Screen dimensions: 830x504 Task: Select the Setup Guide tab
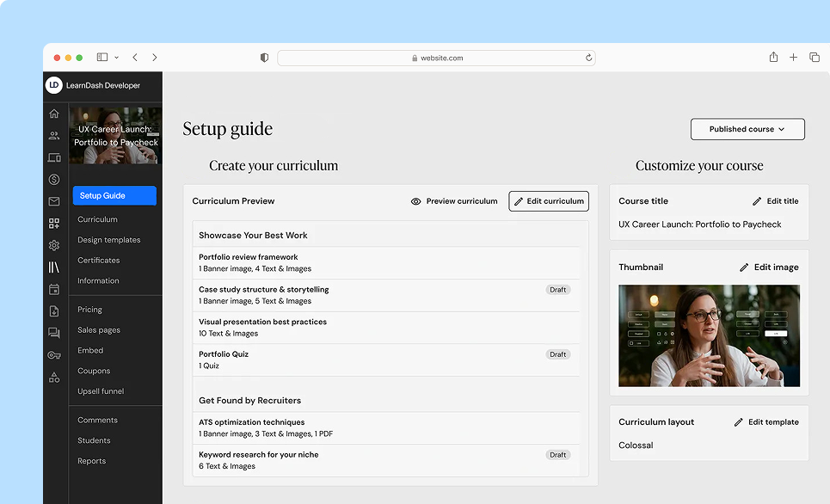tap(114, 196)
